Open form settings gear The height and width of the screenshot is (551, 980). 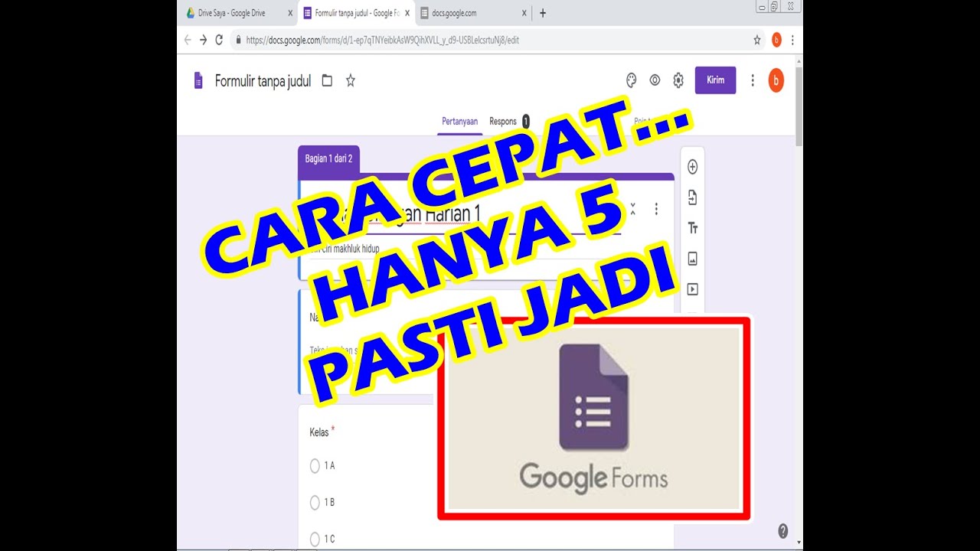click(x=678, y=80)
